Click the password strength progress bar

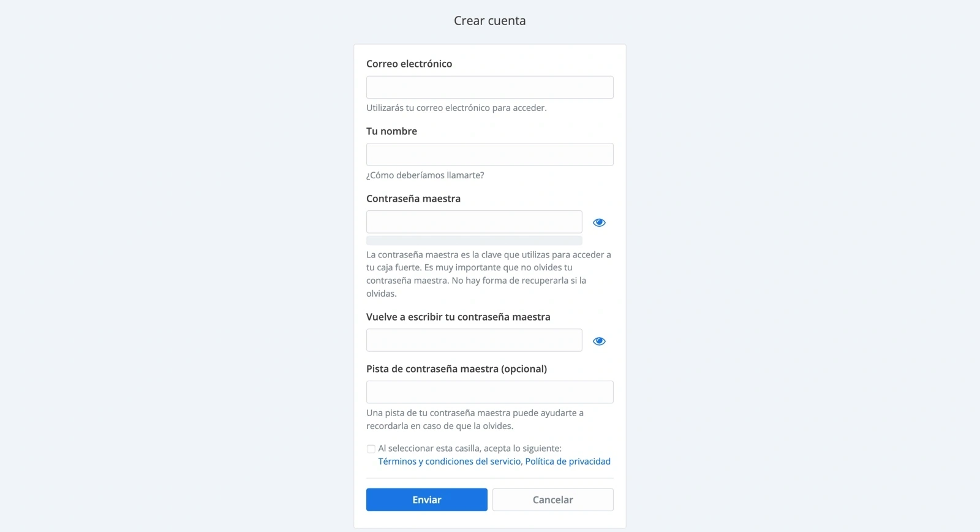(x=473, y=241)
